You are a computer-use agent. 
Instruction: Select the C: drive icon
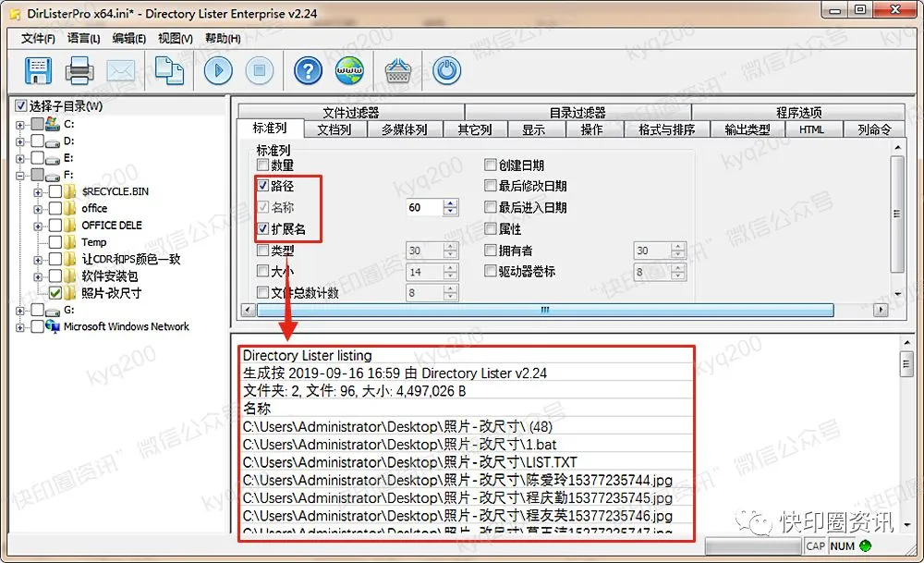point(53,123)
